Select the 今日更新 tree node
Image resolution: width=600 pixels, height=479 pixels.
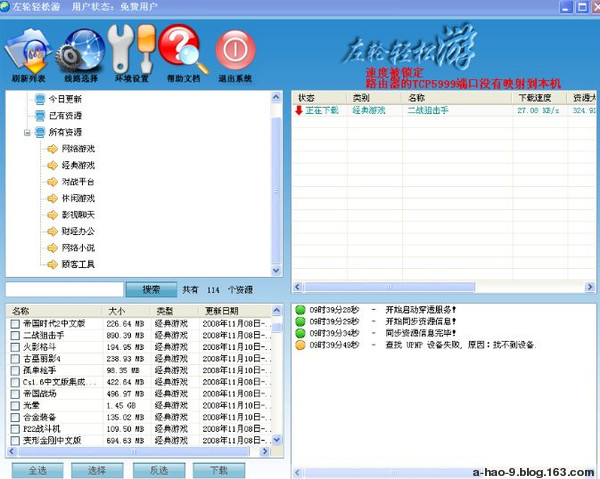pos(65,99)
